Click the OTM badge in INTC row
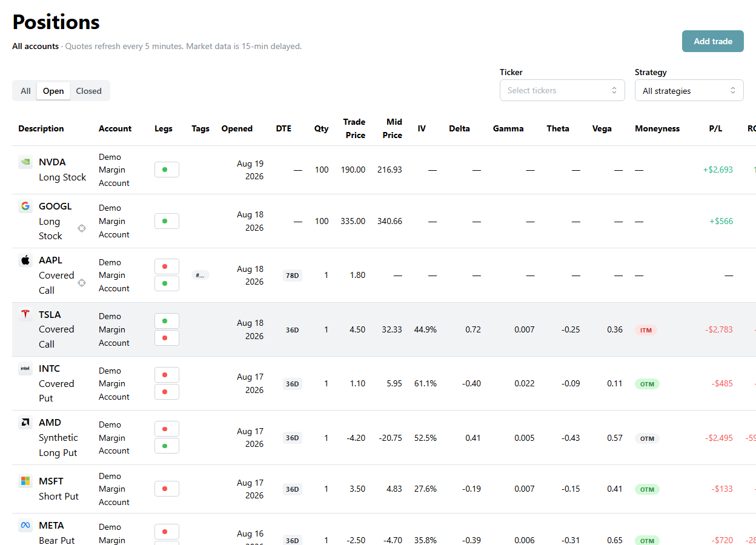The height and width of the screenshot is (545, 756). pyautogui.click(x=647, y=384)
